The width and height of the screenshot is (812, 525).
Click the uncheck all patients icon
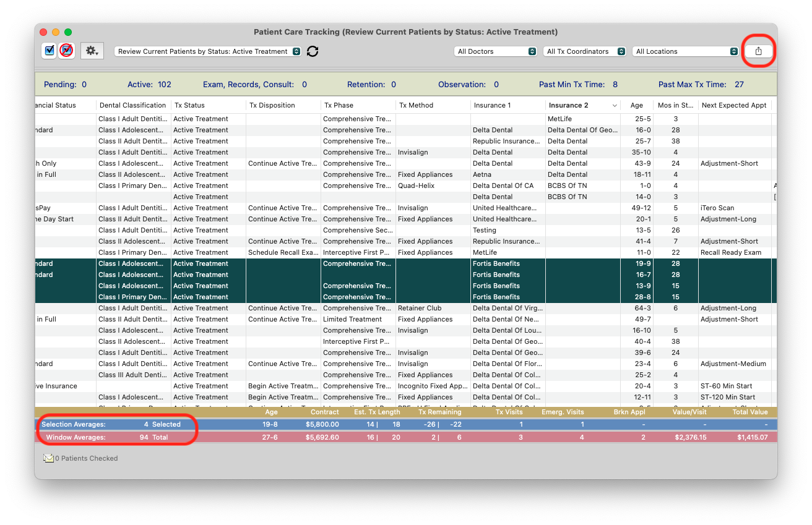[66, 51]
